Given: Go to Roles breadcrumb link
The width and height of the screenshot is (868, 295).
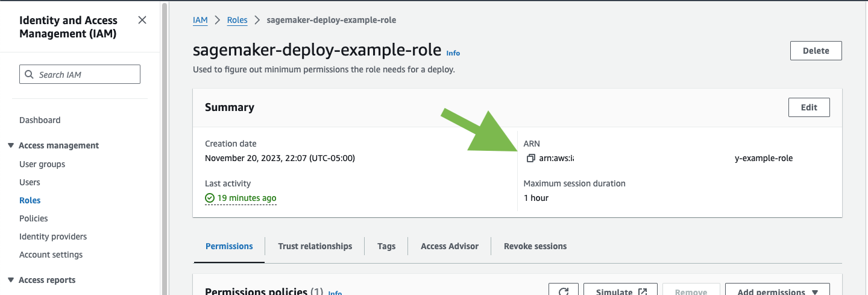Looking at the screenshot, I should (237, 20).
